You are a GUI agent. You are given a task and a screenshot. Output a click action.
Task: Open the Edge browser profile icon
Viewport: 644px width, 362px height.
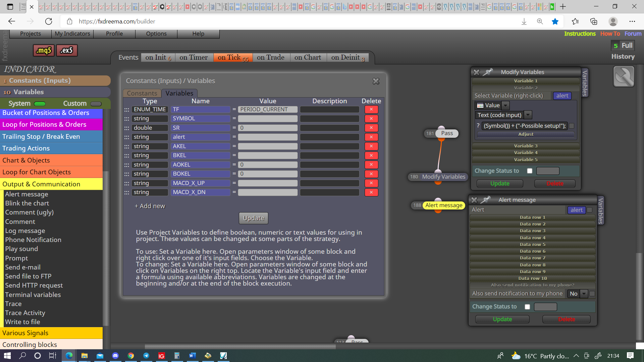click(x=613, y=21)
